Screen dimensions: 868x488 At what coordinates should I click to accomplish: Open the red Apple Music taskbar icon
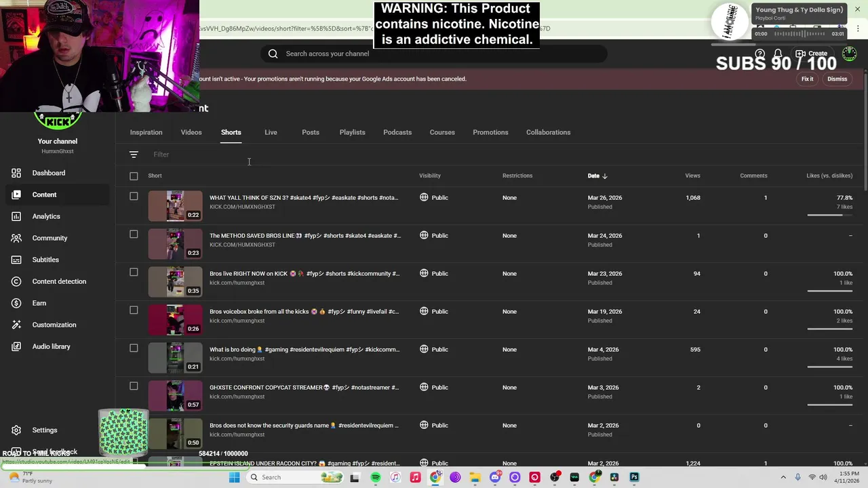click(415, 477)
